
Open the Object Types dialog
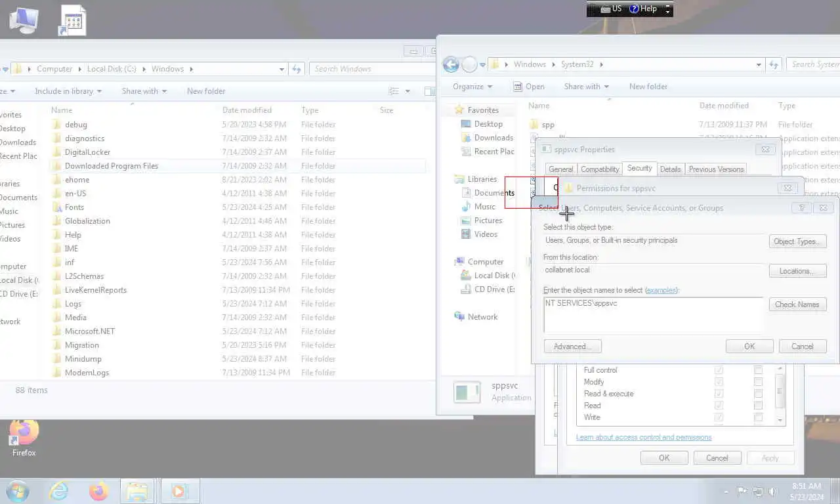(797, 241)
